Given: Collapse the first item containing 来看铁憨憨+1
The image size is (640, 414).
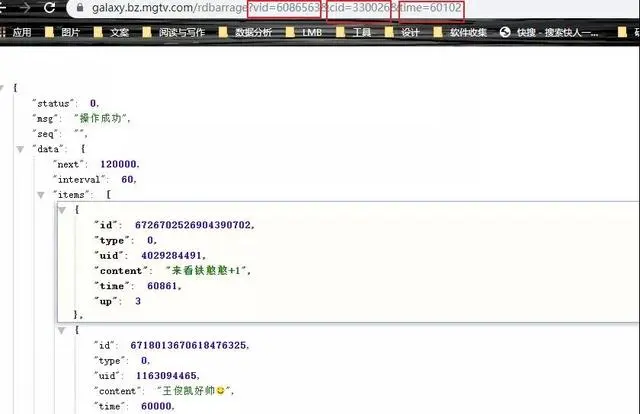Looking at the screenshot, I should click(62, 210).
